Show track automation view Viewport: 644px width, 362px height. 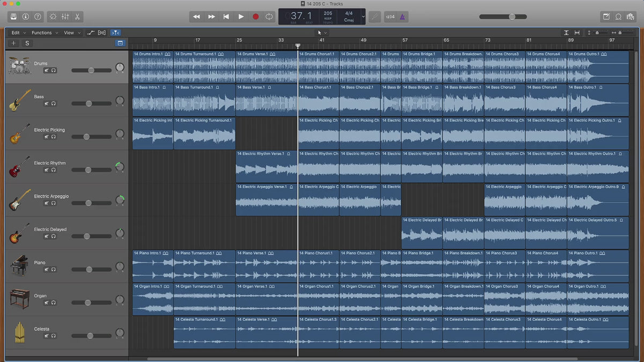coord(91,33)
